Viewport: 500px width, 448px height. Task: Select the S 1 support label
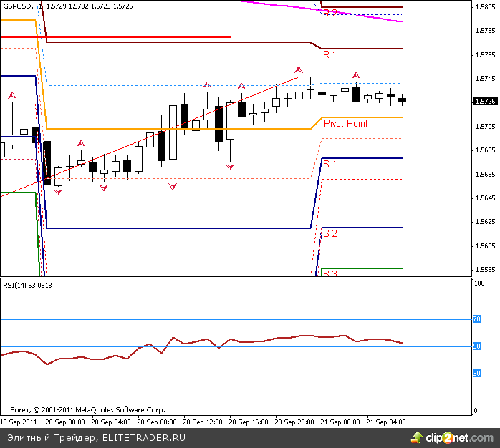330,164
